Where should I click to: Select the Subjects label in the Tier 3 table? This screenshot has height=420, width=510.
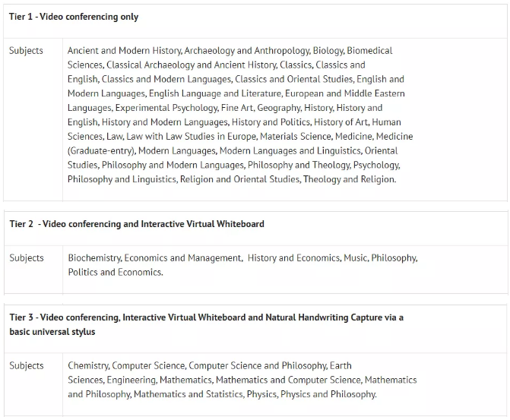[x=27, y=366]
